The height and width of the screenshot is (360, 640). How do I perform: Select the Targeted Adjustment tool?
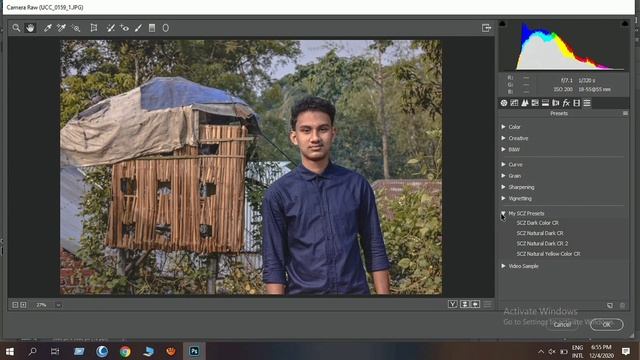tap(76, 28)
